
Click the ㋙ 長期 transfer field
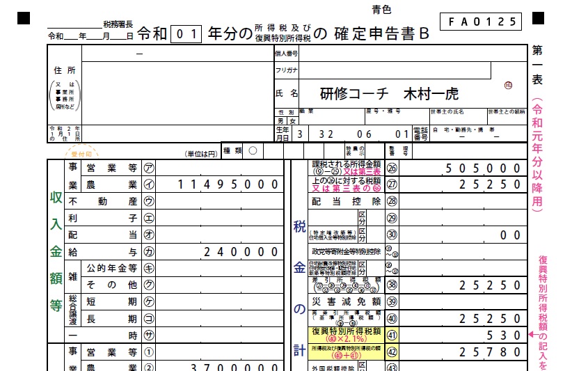tap(219, 319)
